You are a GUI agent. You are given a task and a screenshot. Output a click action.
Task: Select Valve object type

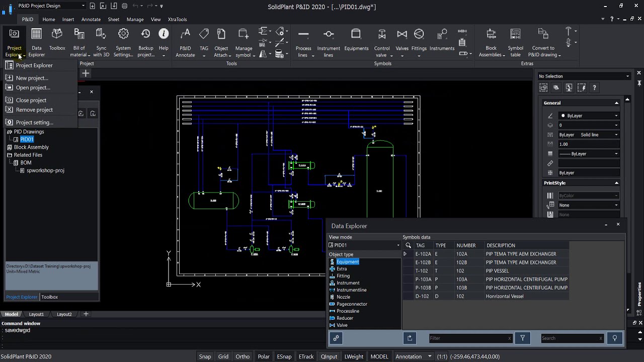click(342, 325)
